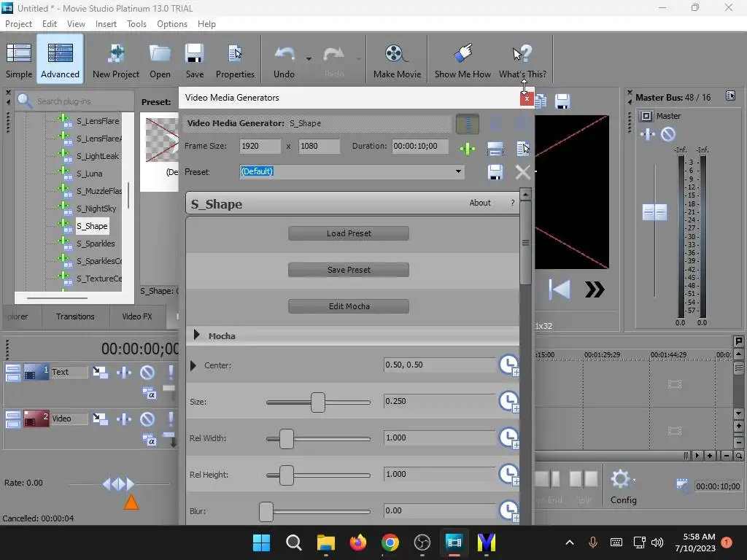
Task: Click the Center keyframe clock icon
Action: point(508,365)
